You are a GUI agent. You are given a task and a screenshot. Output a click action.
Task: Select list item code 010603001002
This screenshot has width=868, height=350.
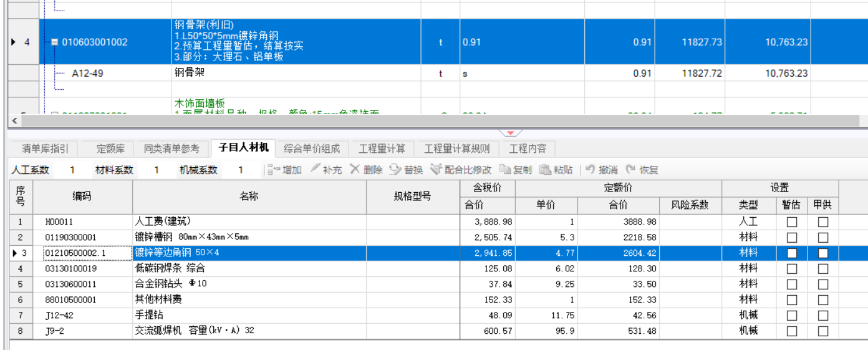(x=95, y=42)
